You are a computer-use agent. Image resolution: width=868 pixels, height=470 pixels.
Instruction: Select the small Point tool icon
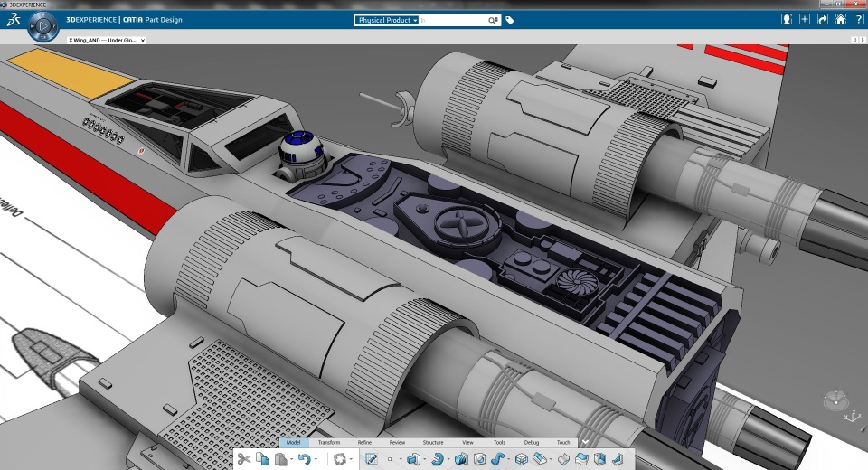(x=390, y=459)
